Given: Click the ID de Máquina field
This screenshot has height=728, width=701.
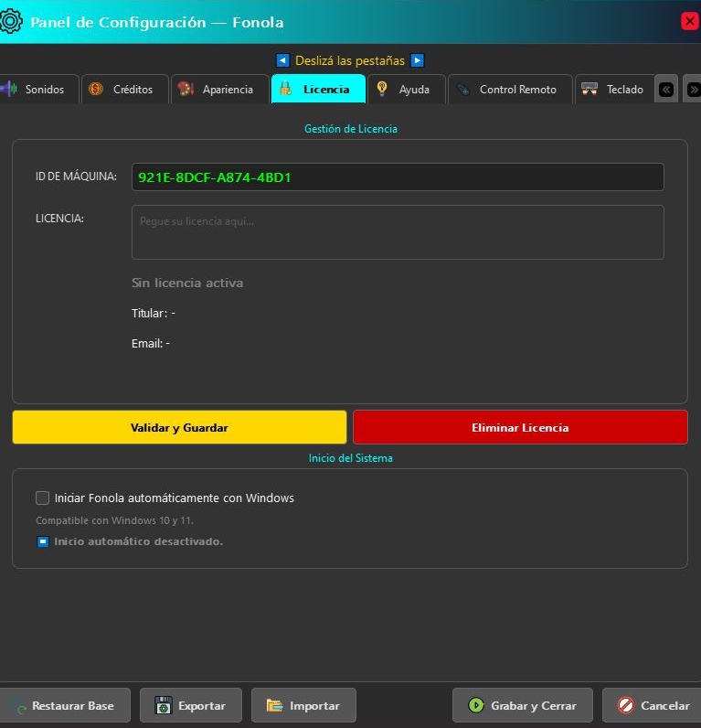Looking at the screenshot, I should (x=398, y=177).
